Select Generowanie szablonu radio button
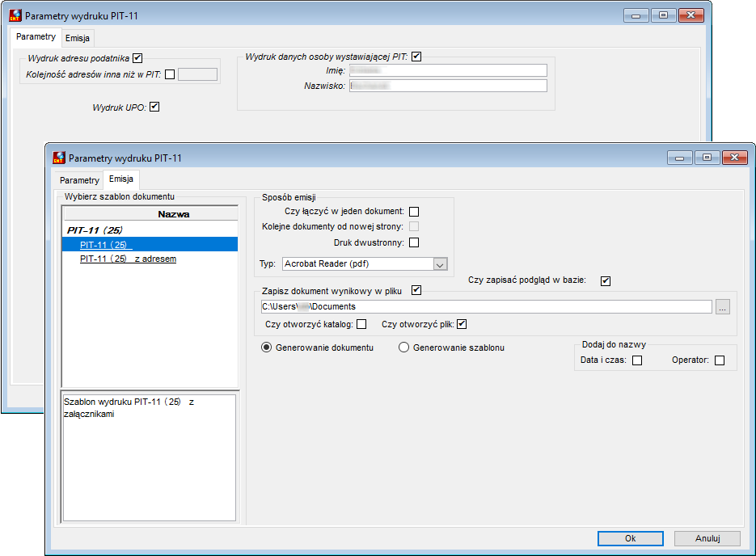The width and height of the screenshot is (756, 556). point(403,347)
